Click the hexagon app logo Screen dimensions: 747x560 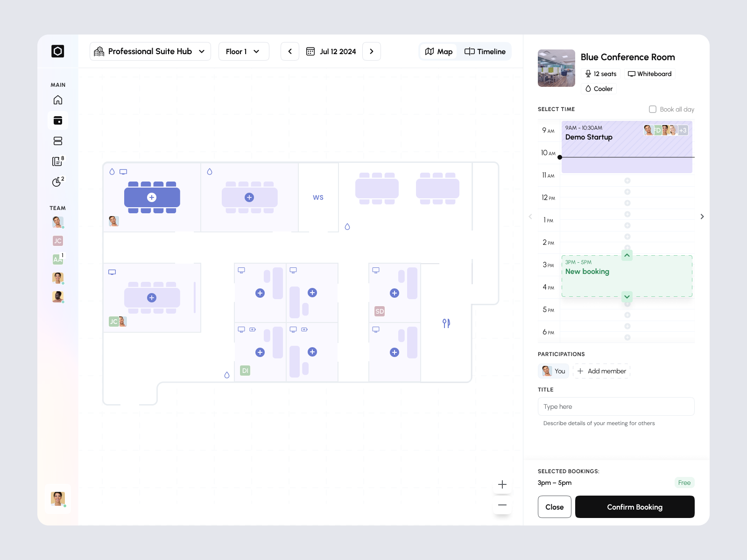[58, 51]
